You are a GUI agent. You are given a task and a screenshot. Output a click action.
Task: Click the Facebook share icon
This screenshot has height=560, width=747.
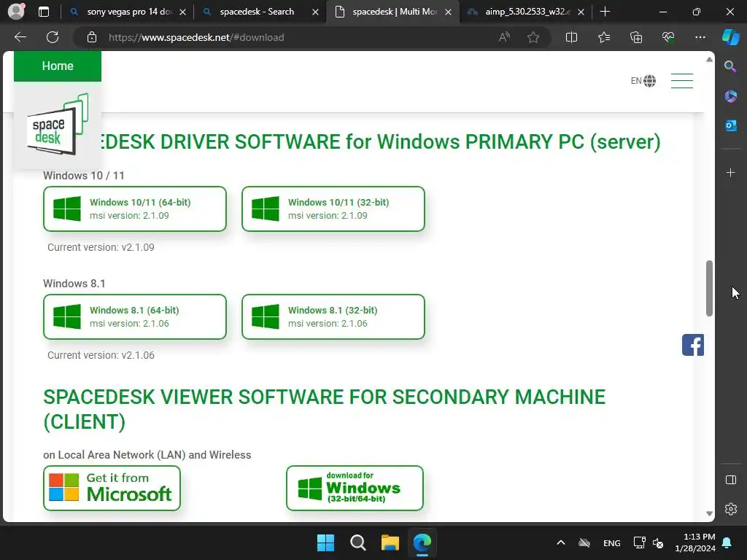[693, 345]
